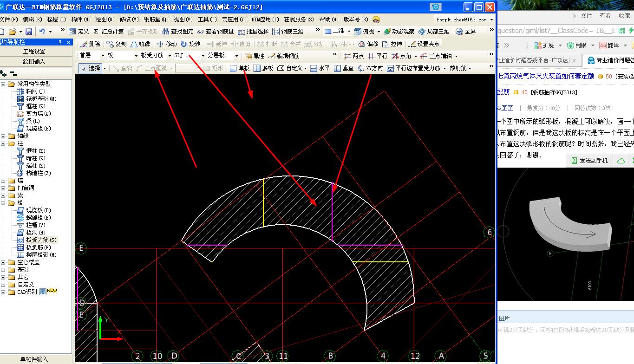Click 编辑钢筋 edit rebar tool
The image size is (634, 364).
[x=284, y=56]
